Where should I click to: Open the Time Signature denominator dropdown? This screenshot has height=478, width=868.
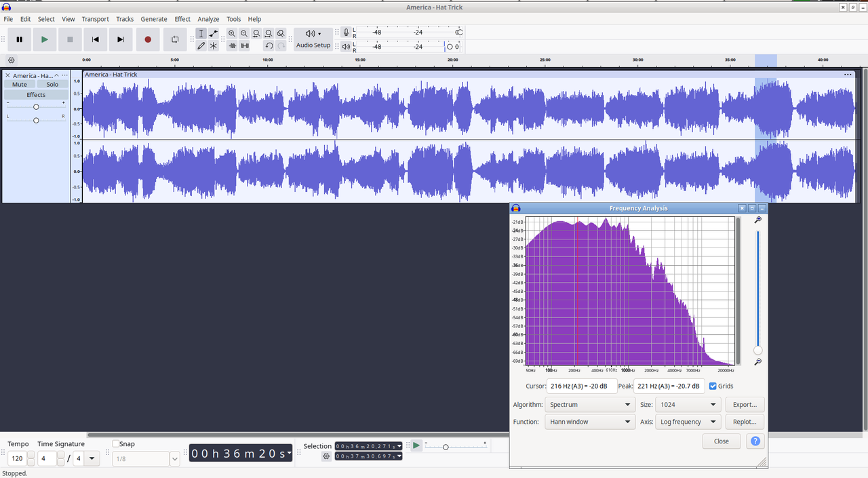click(x=91, y=459)
